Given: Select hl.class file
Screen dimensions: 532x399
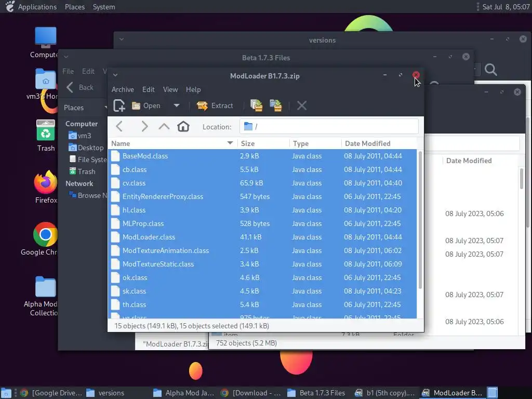Looking at the screenshot, I should [x=262, y=210].
